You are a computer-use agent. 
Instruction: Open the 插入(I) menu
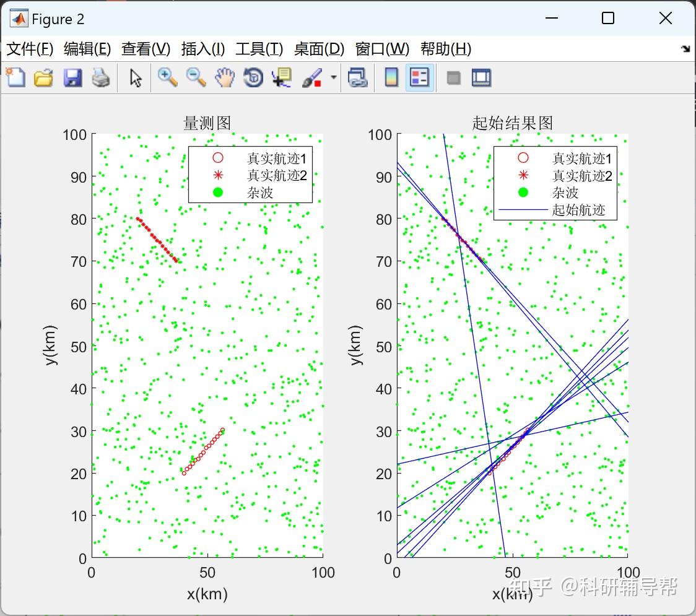click(202, 49)
